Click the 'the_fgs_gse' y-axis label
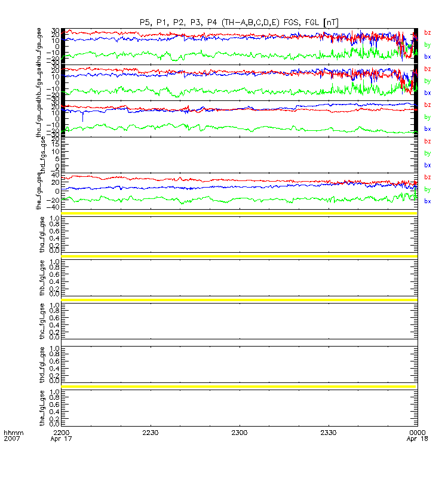This screenshot has height=478, width=448. pyautogui.click(x=39, y=191)
